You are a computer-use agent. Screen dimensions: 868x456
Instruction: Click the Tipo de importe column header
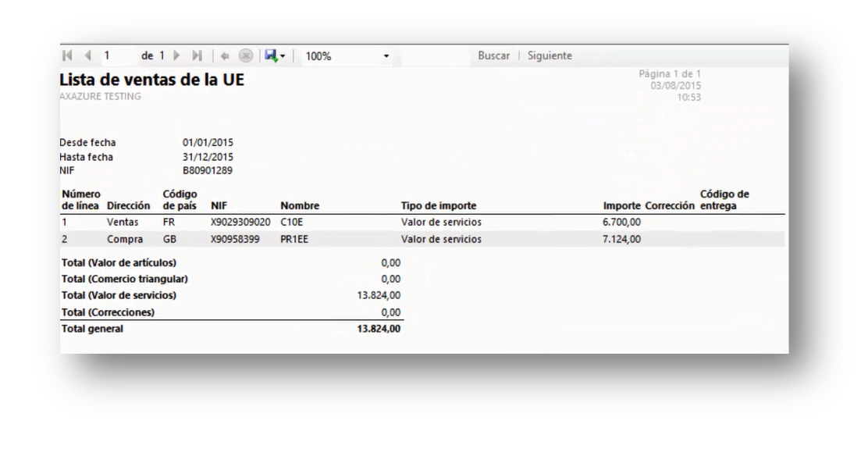point(439,205)
